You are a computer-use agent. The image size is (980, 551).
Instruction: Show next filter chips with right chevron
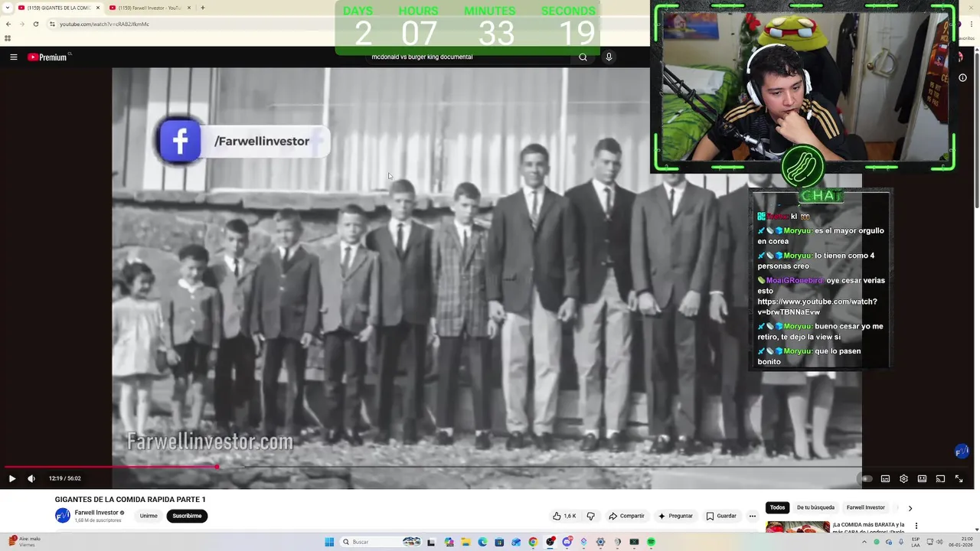910,508
